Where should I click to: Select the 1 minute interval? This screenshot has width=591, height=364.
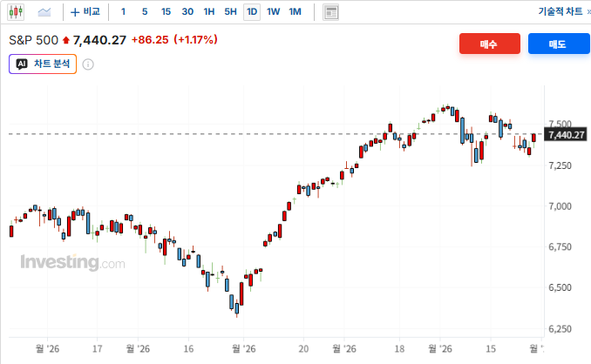tap(123, 12)
